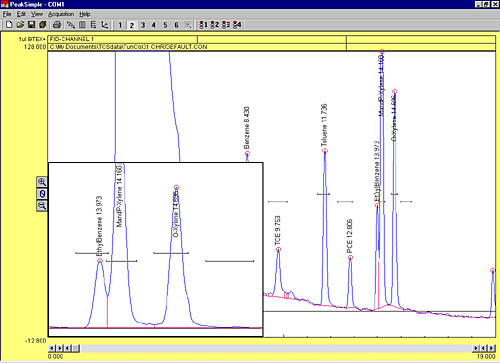
Task: Click the O-Xylene peak marker in inset view
Action: pos(176,187)
